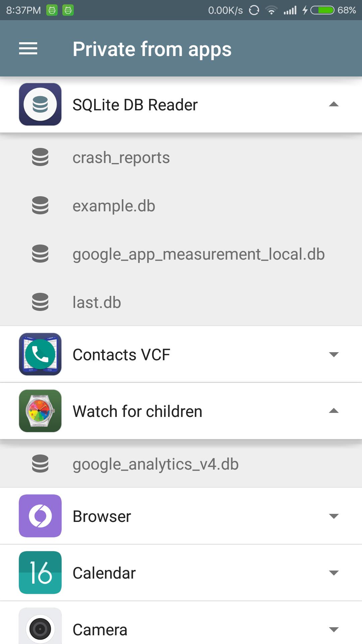Open the example.db database
Image resolution: width=362 pixels, height=644 pixels.
point(181,205)
